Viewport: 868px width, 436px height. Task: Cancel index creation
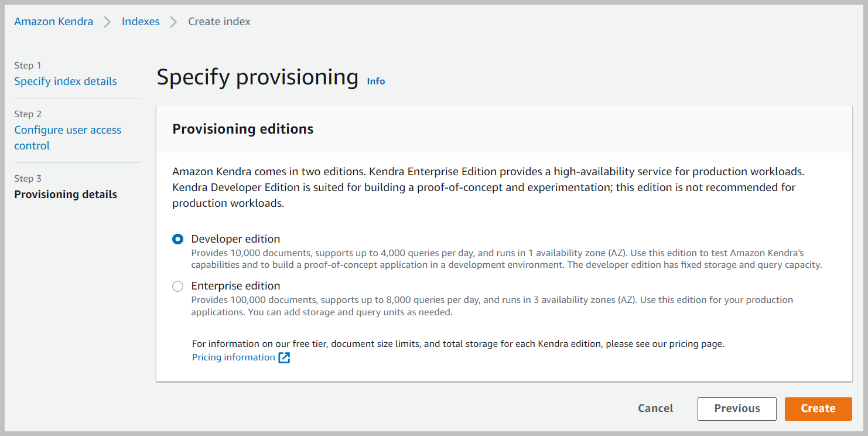click(x=655, y=408)
